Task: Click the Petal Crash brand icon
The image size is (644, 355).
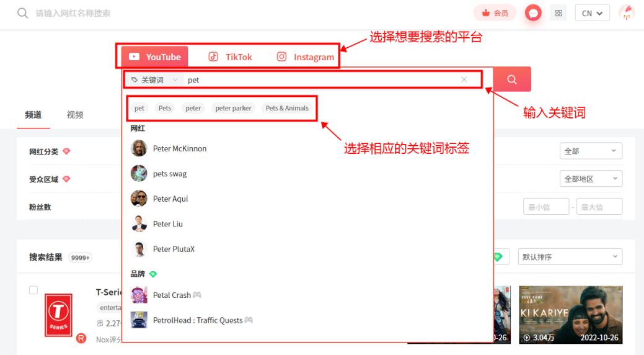Action: click(139, 295)
